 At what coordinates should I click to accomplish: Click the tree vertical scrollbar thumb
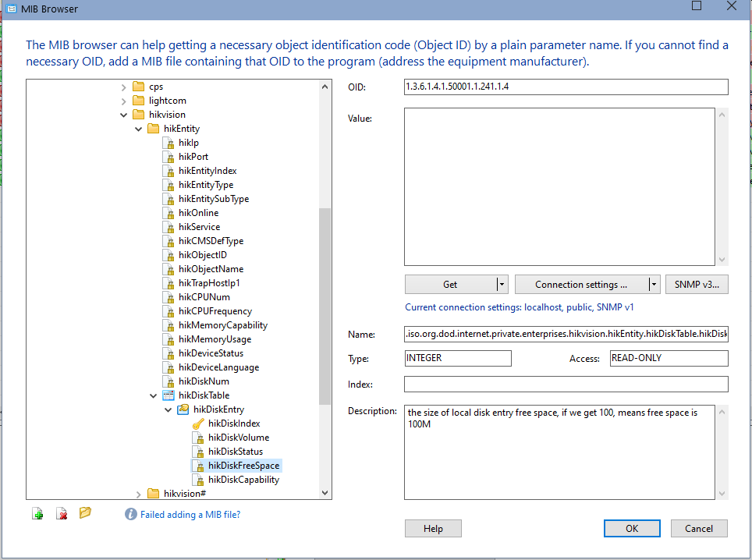coord(325,306)
